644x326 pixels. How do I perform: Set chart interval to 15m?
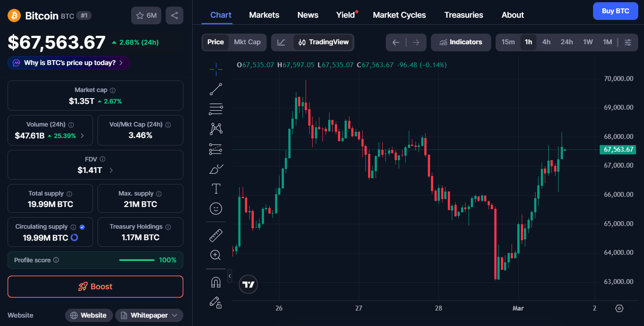tap(508, 42)
